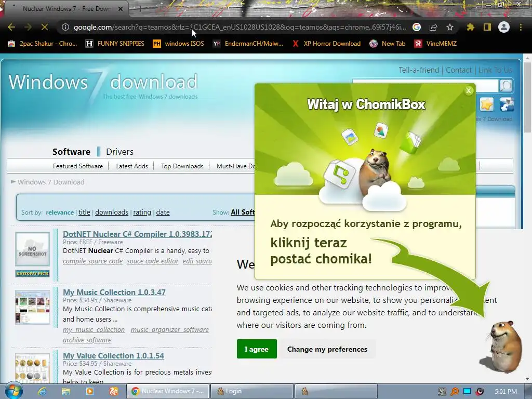Click the souce code editor tag

(x=153, y=261)
